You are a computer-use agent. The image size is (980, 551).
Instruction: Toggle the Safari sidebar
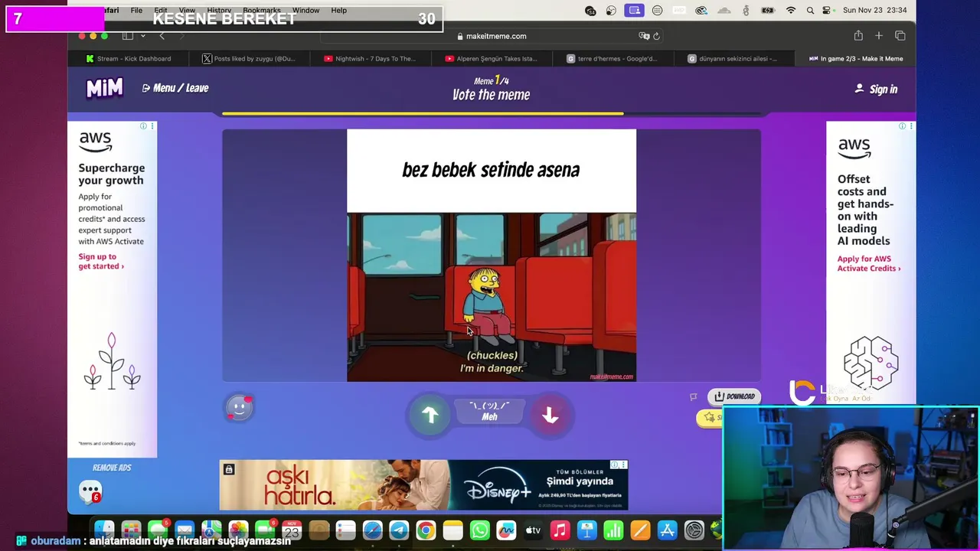tap(128, 36)
